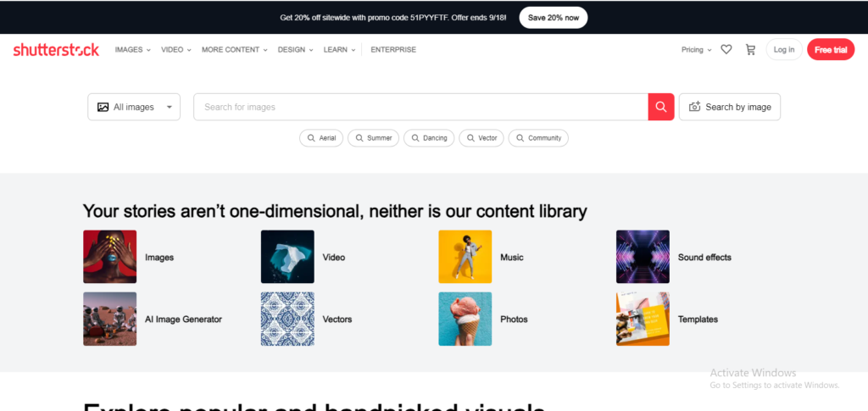Screen dimensions: 868x411
Task: Open the VIDEO menu
Action: 176,50
